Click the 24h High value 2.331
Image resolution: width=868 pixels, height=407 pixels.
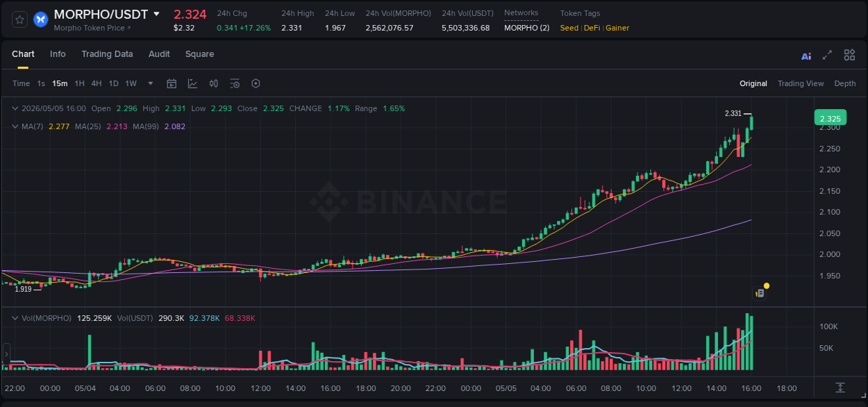(x=292, y=28)
